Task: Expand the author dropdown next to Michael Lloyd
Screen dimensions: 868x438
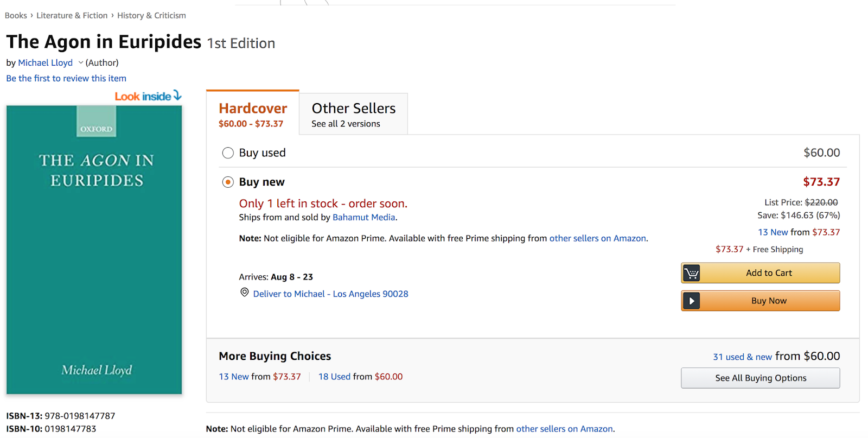Action: (x=81, y=63)
